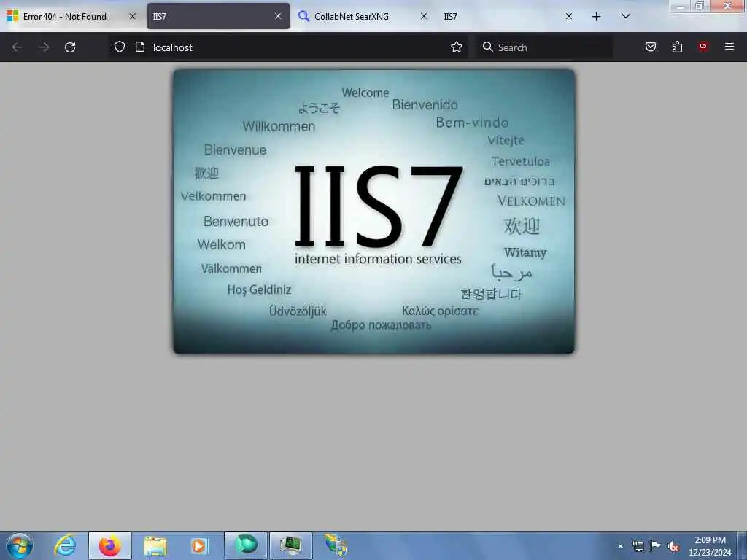Open the Extensions puzzle icon
Screen dimensions: 747x560
pos(677,47)
